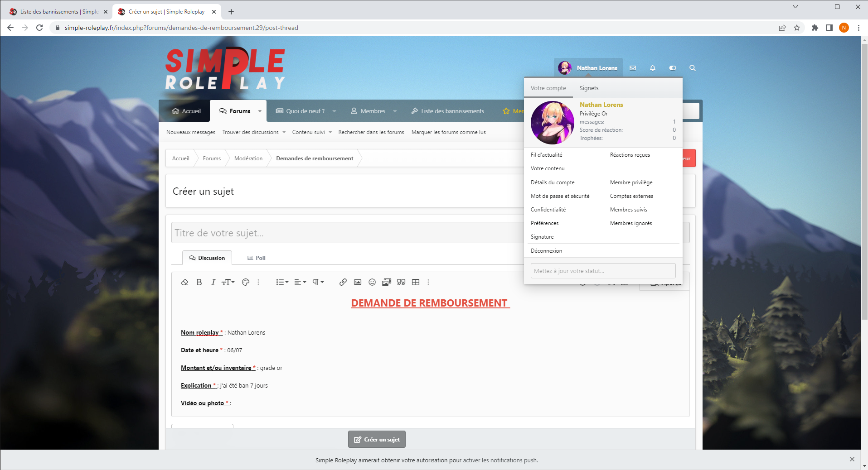Open the inbox envelope icon

click(633, 68)
